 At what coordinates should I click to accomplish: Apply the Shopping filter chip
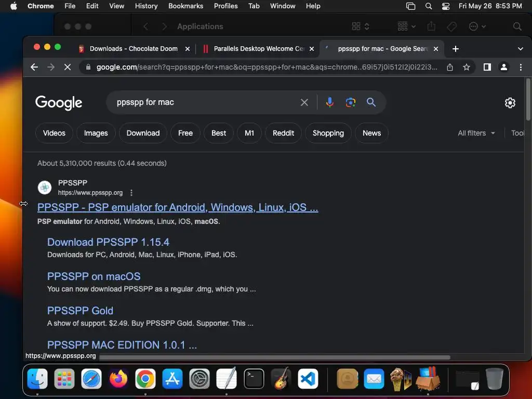[328, 133]
